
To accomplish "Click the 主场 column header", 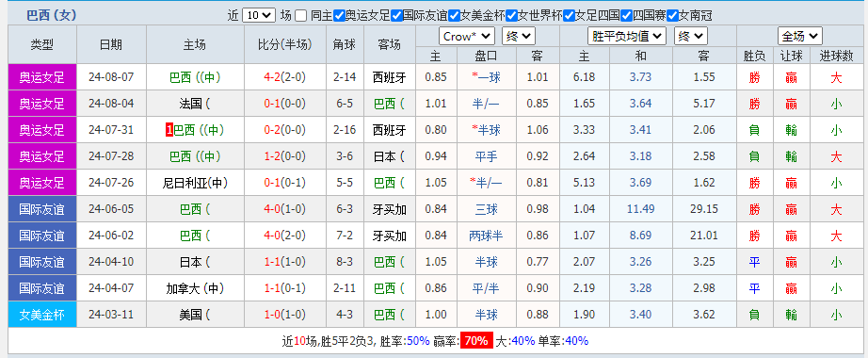I will tap(195, 45).
